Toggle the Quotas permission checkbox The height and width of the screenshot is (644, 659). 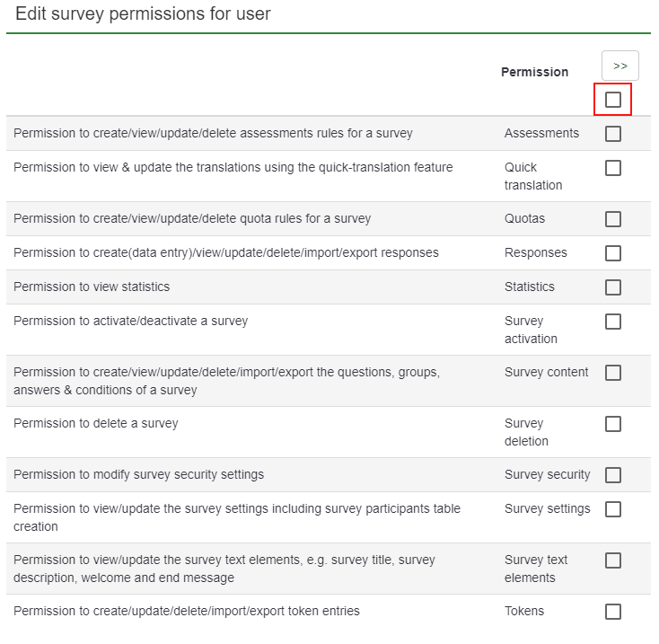pos(613,219)
